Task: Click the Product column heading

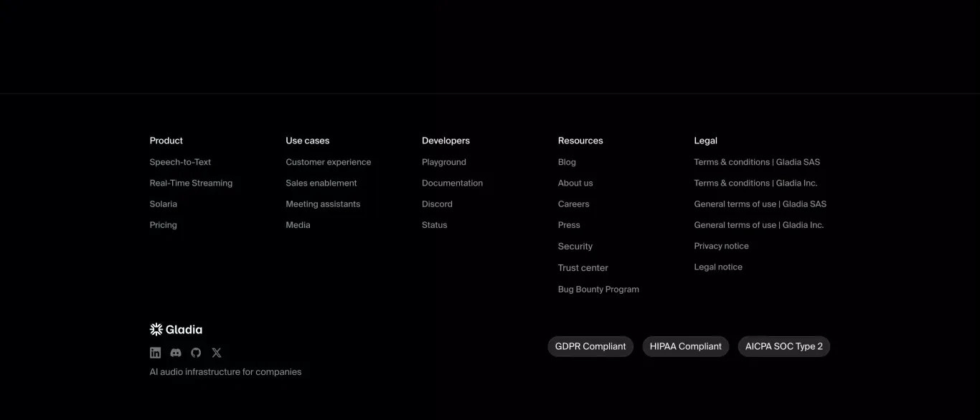Action: pyautogui.click(x=166, y=140)
